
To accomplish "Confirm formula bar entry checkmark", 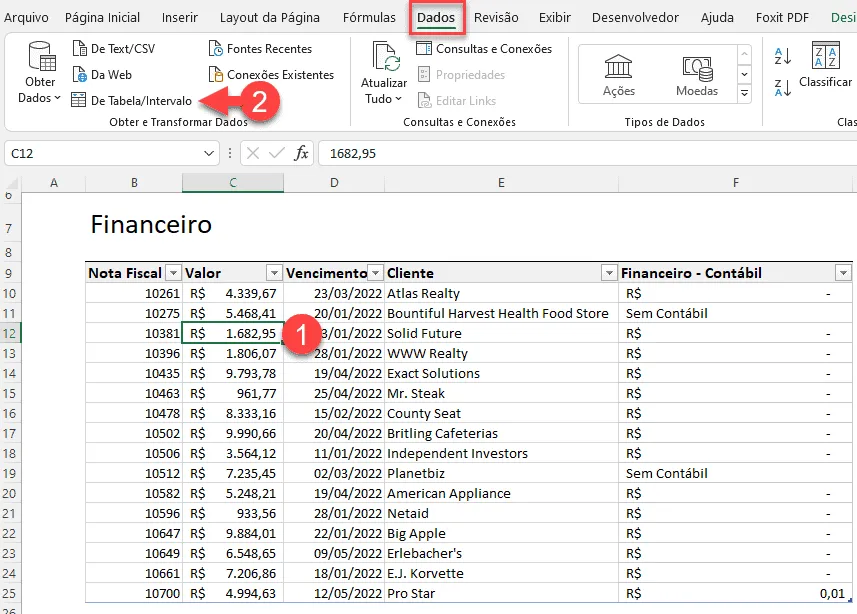I will [x=277, y=153].
